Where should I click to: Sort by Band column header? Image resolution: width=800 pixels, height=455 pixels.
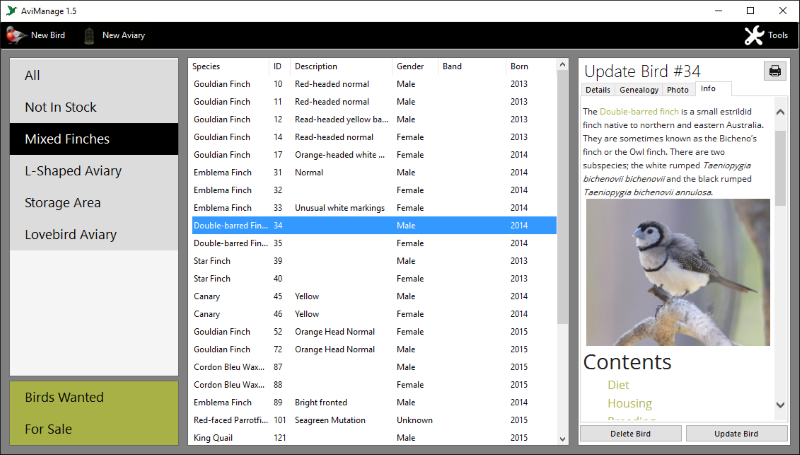point(472,66)
